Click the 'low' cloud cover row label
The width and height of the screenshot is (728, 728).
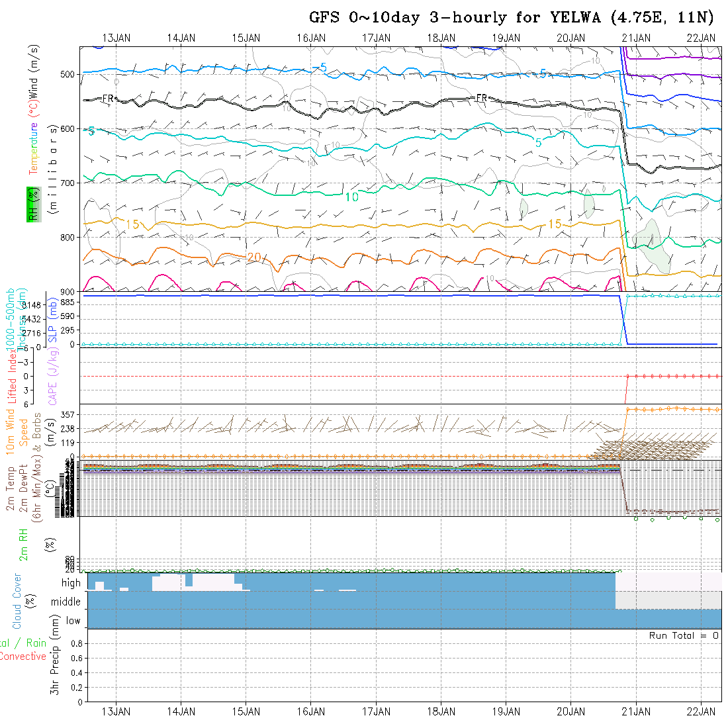pyautogui.click(x=73, y=621)
